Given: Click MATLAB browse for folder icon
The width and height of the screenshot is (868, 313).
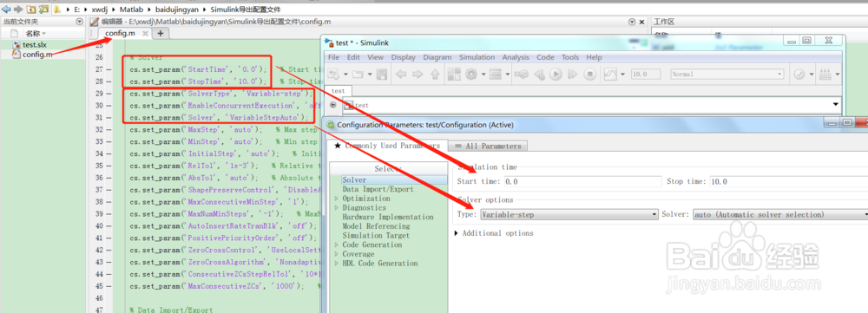Looking at the screenshot, I should coord(43,10).
